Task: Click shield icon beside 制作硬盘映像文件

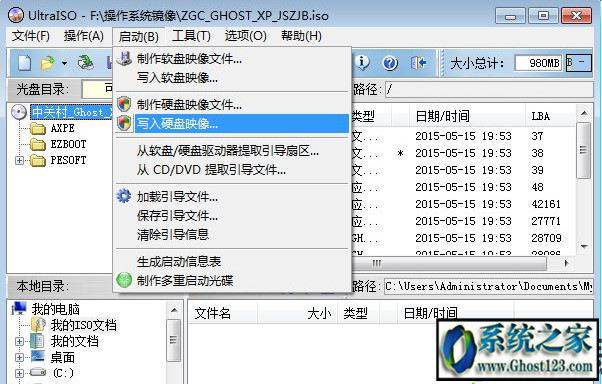Action: tap(124, 104)
